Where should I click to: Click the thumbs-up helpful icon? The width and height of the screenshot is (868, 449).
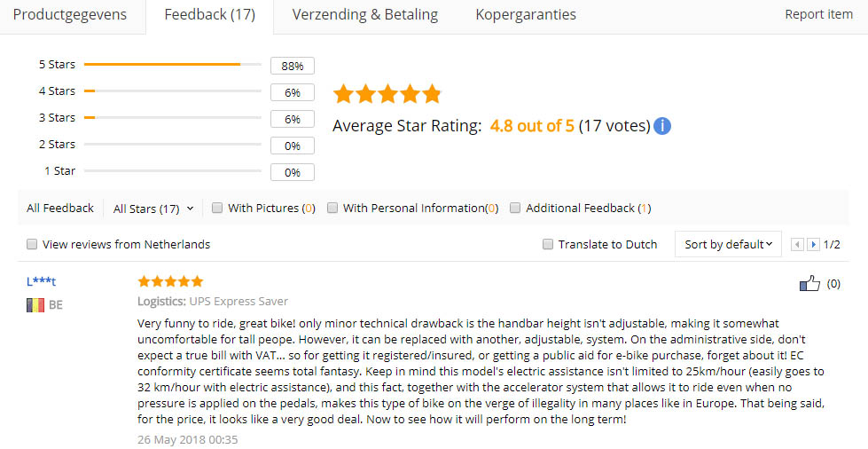click(x=809, y=284)
